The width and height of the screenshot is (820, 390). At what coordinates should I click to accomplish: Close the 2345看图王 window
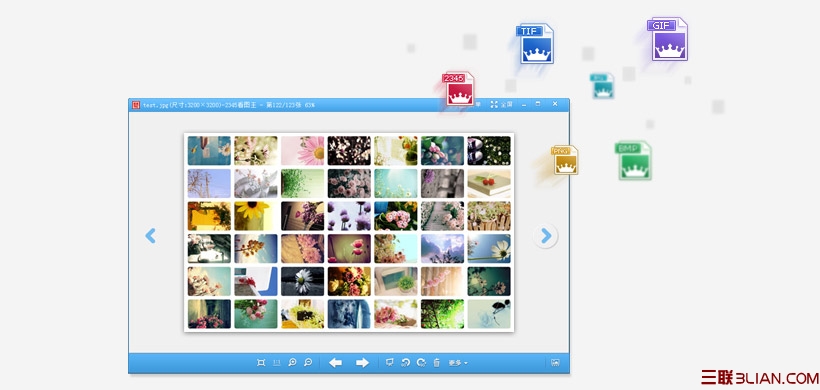[x=555, y=105]
